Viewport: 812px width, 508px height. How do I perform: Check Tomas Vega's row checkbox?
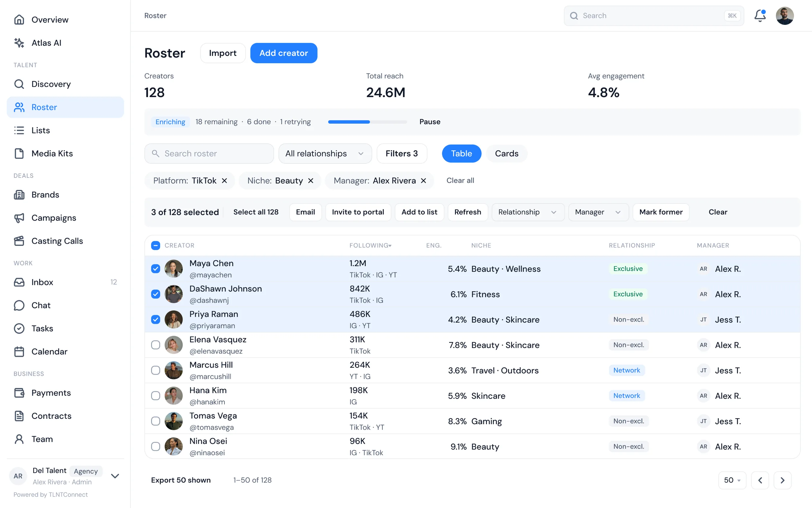(x=155, y=421)
